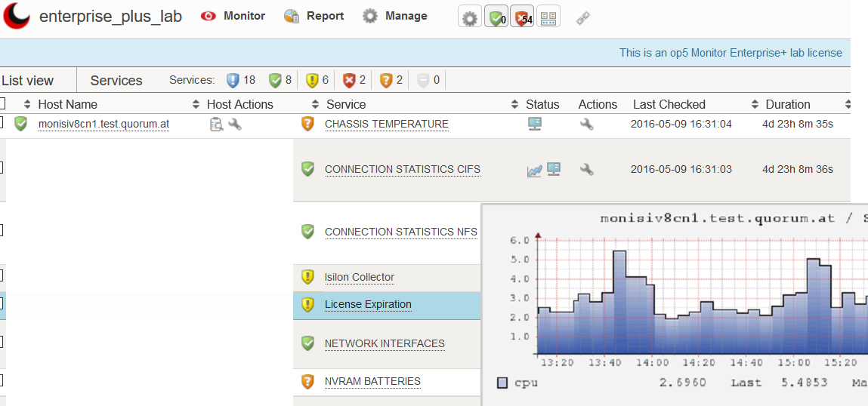Screen dimensions: 868x406
Task: Click the op5 crescent moon logo
Action: click(17, 16)
